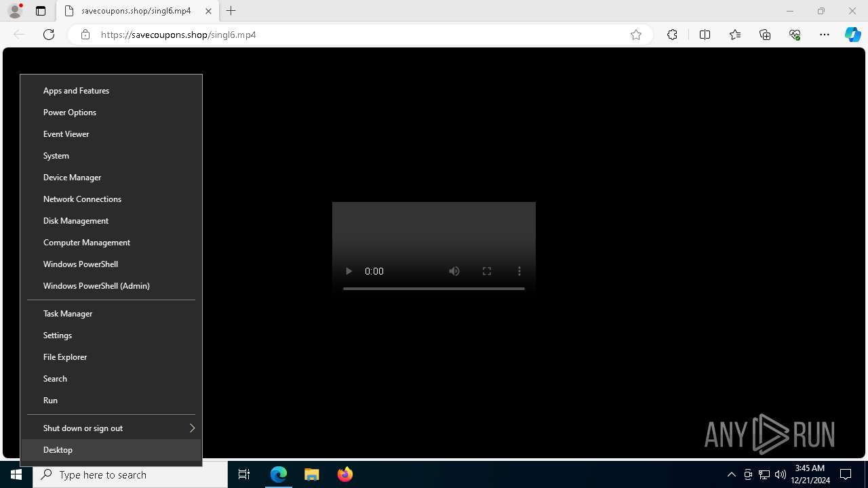Open File Explorer taskbar icon
This screenshot has height=488, width=868.
pos(311,474)
